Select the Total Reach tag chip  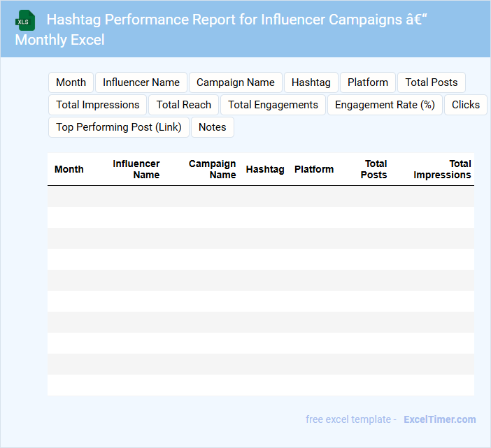(x=184, y=105)
